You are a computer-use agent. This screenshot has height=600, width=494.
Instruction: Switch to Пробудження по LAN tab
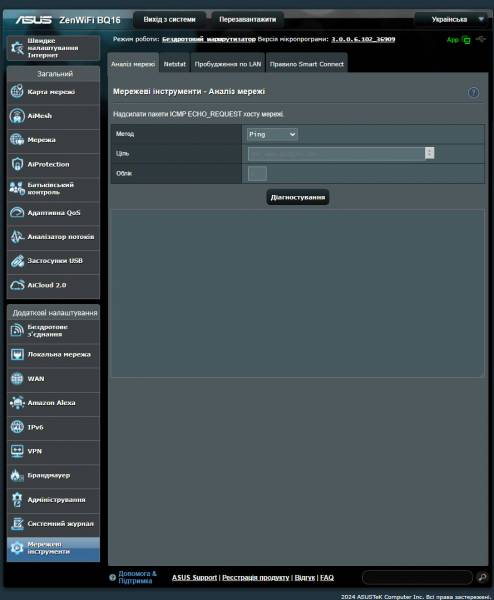(228, 64)
